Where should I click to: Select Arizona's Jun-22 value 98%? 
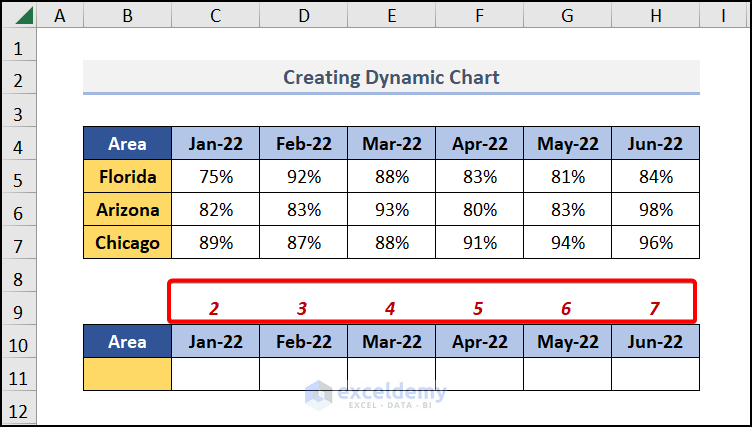point(655,210)
